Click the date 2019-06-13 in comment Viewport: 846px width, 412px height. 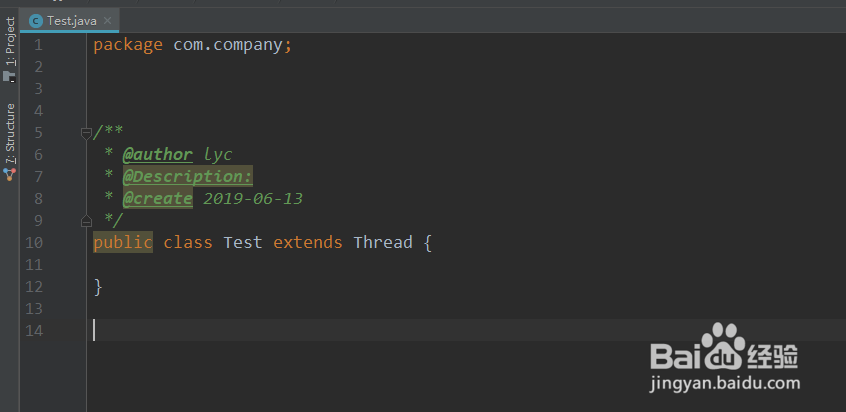(253, 198)
